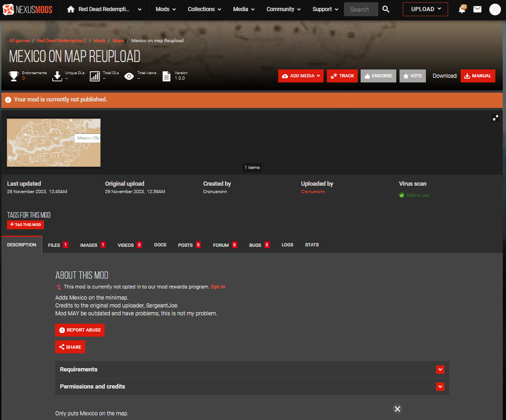Expand Permissions and credits section
Screen dimensions: 506x420
[440, 387]
